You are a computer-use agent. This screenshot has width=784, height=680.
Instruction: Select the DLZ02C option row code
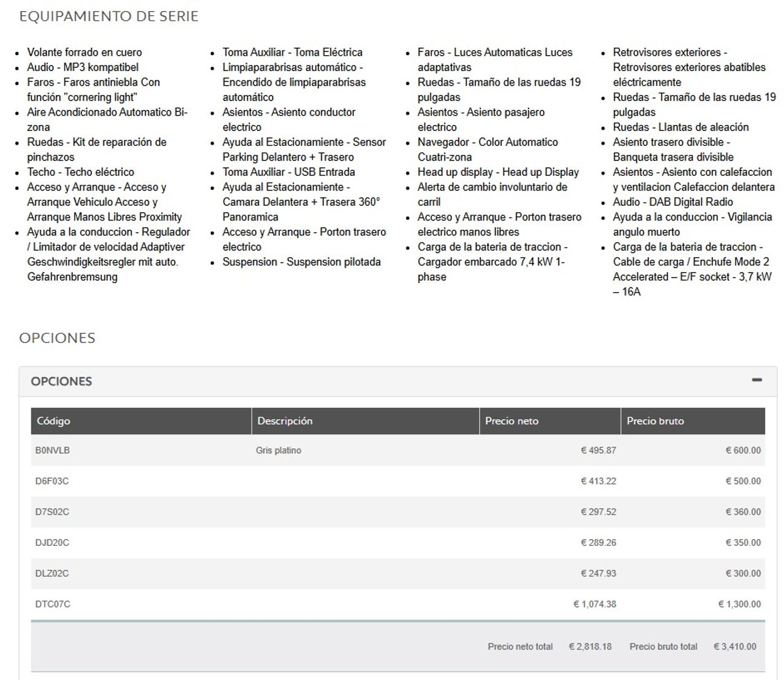point(52,573)
